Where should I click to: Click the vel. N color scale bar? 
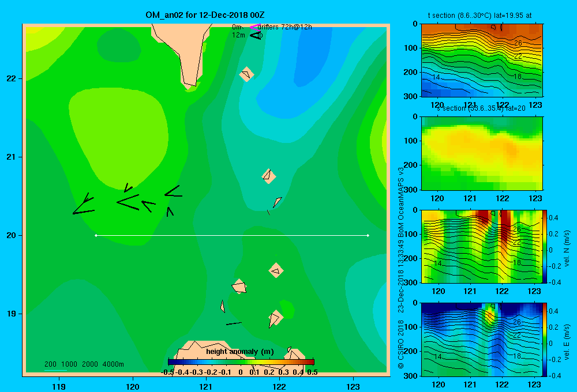click(x=545, y=246)
